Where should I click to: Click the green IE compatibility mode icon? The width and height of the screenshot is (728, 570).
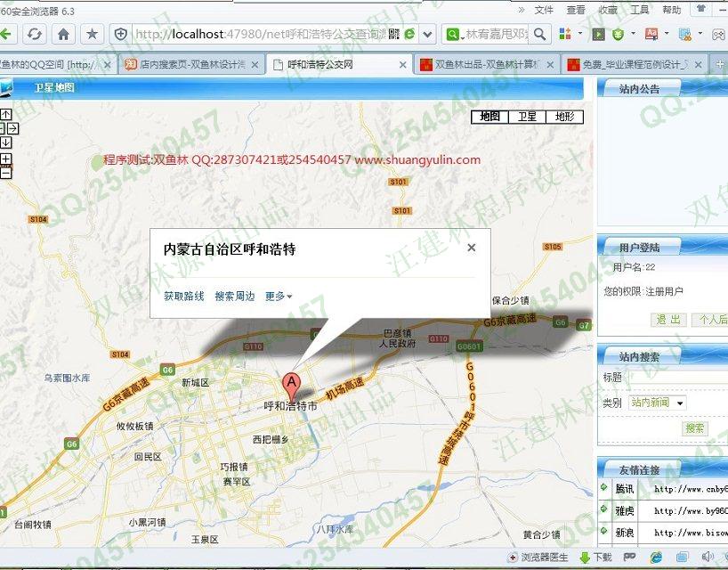(409, 34)
